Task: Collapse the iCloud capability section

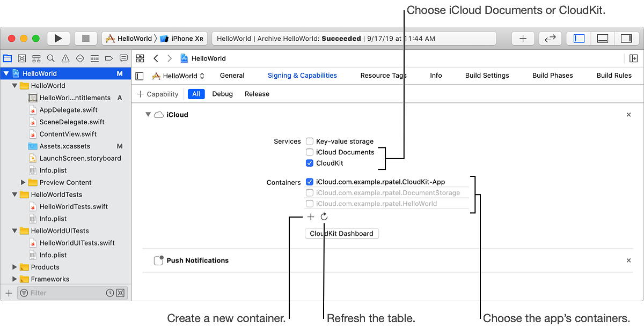Action: pos(148,115)
